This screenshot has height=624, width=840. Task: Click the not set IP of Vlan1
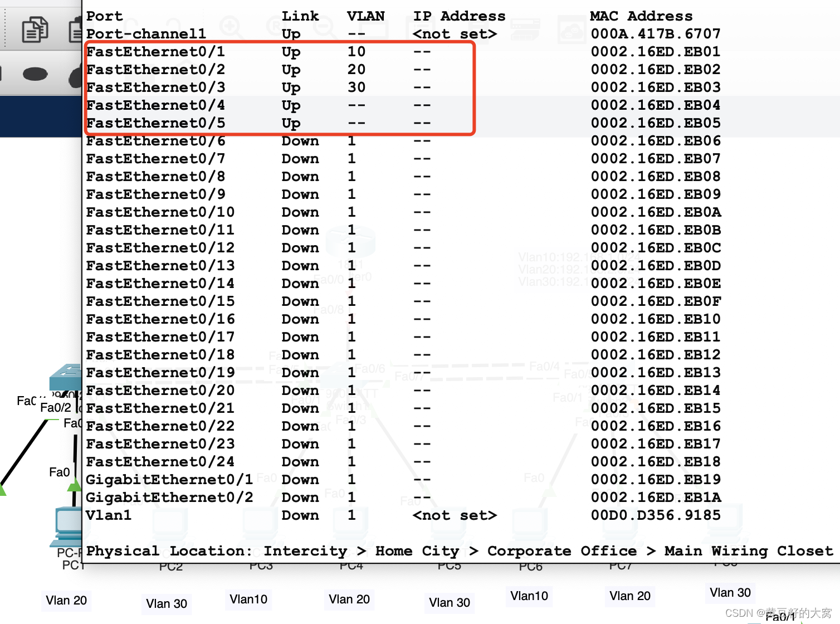(455, 515)
